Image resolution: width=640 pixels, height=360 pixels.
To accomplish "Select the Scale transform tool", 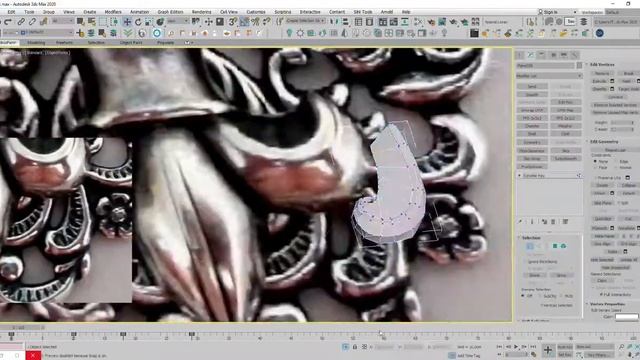I will (149, 22).
